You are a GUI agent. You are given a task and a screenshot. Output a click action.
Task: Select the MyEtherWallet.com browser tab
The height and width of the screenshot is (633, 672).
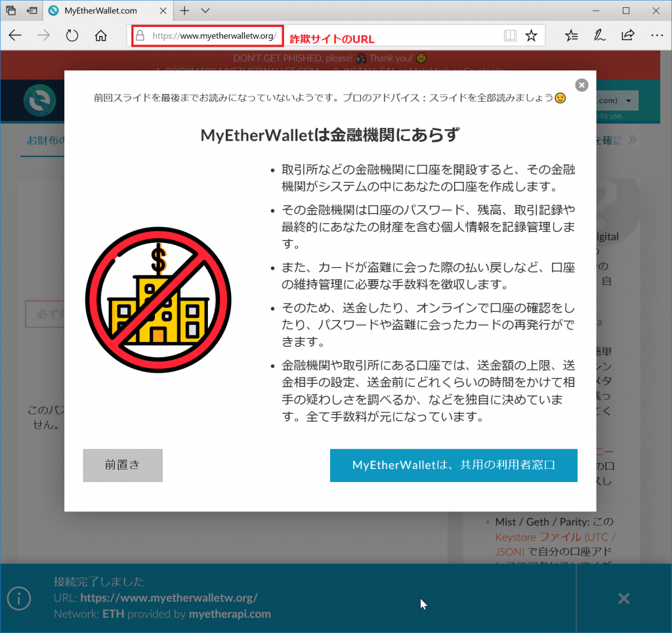[105, 11]
